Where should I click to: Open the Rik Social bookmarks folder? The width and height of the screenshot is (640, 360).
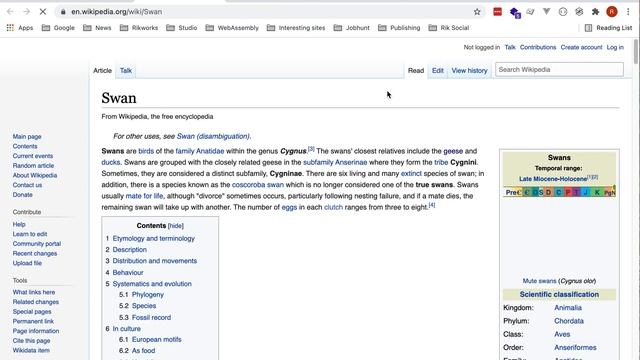coord(449,28)
